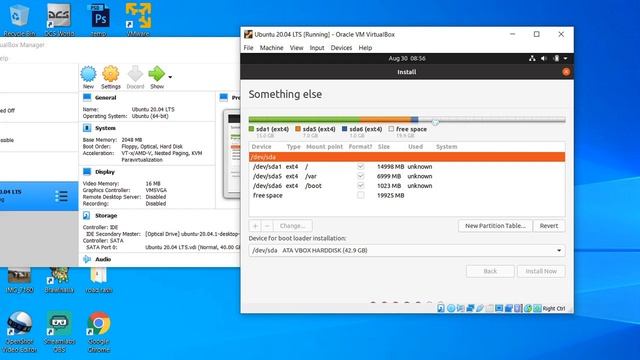Open Settings gear in VirtualBox Manager toolbar
This screenshot has height=360, width=640.
pyautogui.click(x=111, y=74)
